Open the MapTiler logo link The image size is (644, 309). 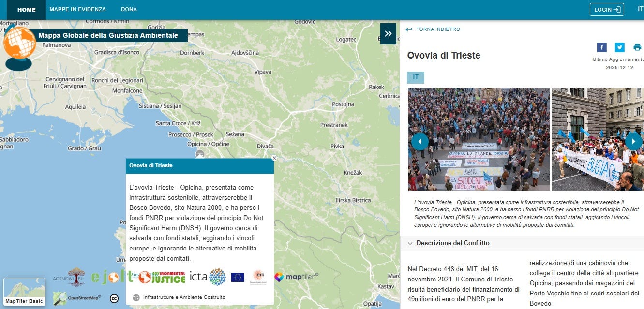click(297, 277)
